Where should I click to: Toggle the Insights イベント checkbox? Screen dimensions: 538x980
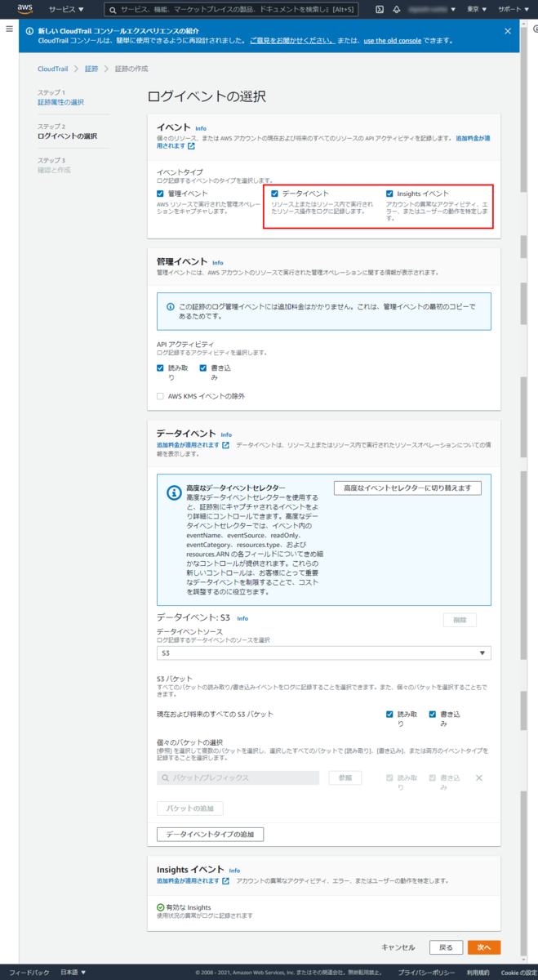389,194
